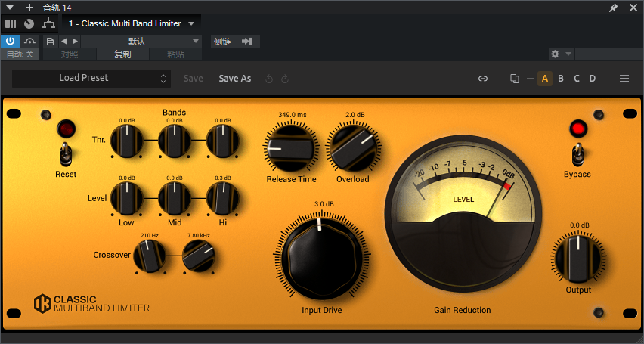Go to next preset arrow
Screen dimensions: 644x344
[x=75, y=41]
